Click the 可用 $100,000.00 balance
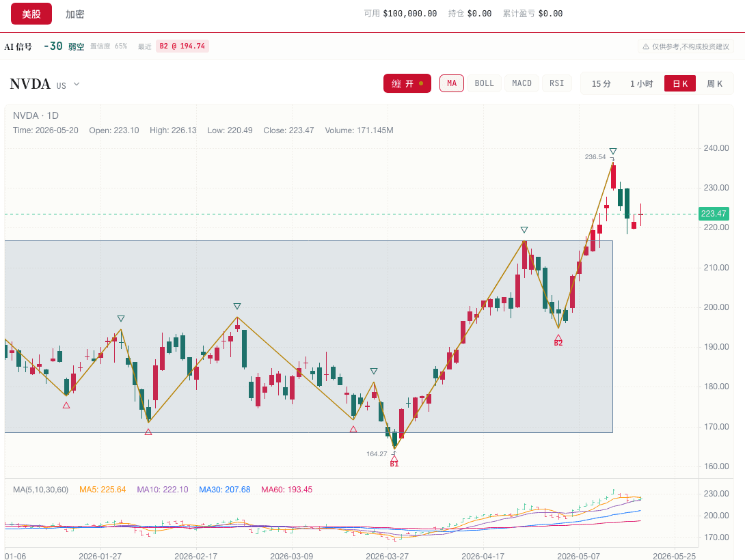This screenshot has height=560, width=745. tap(400, 14)
